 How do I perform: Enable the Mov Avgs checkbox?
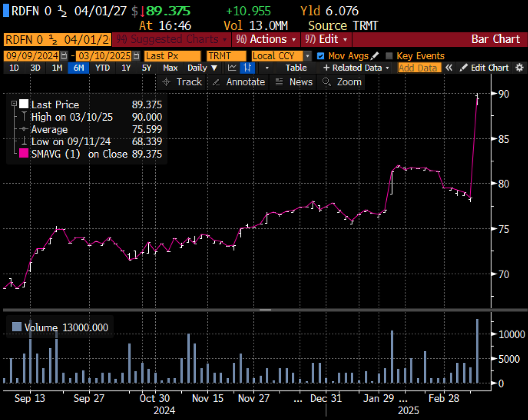pyautogui.click(x=321, y=56)
